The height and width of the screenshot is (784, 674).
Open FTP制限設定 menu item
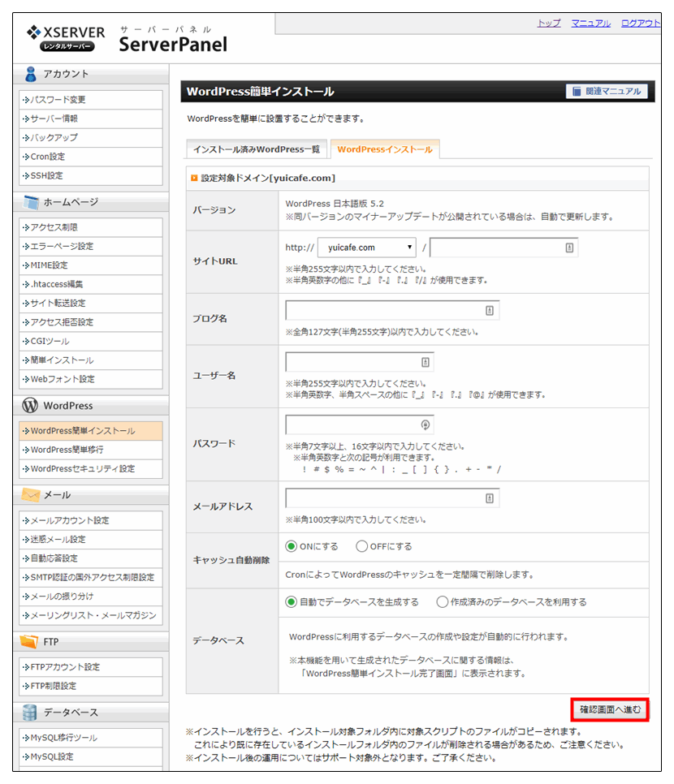(91, 687)
